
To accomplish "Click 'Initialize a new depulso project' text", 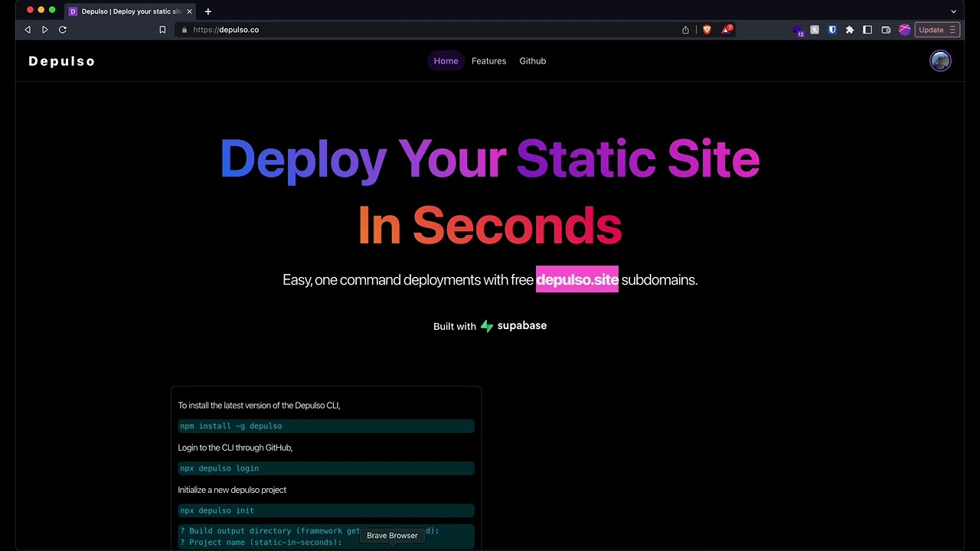I will (x=232, y=490).
